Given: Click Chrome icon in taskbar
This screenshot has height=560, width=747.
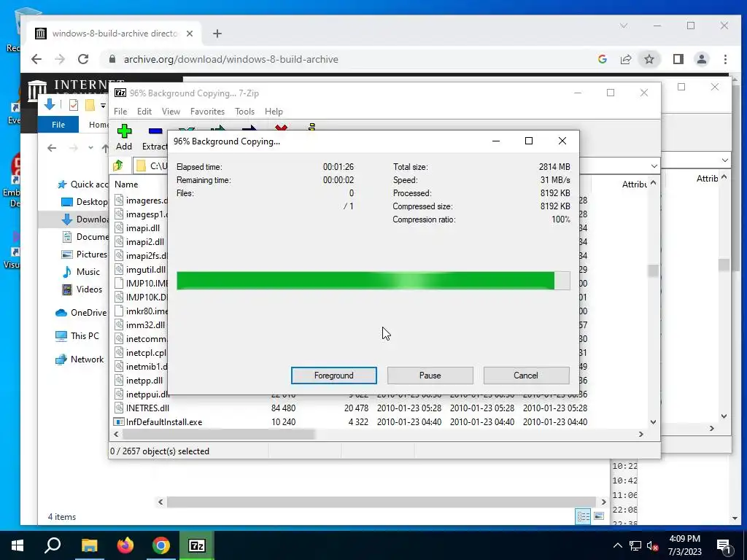Looking at the screenshot, I should point(161,545).
